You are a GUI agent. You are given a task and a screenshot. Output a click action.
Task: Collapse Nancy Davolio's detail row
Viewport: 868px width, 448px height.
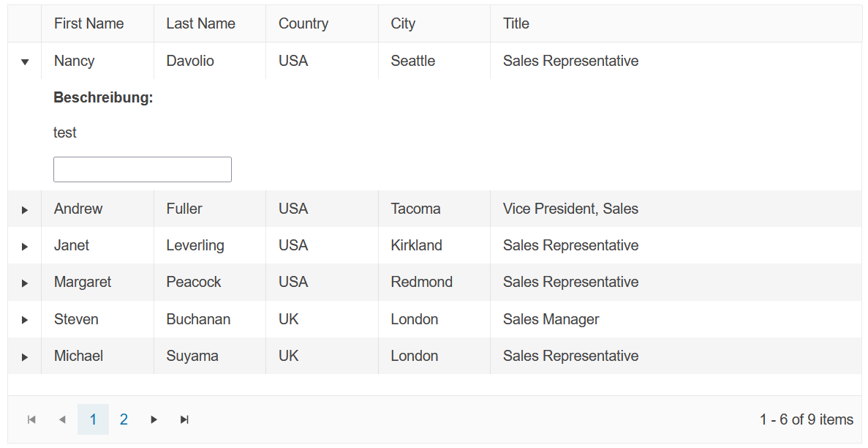[x=25, y=61]
